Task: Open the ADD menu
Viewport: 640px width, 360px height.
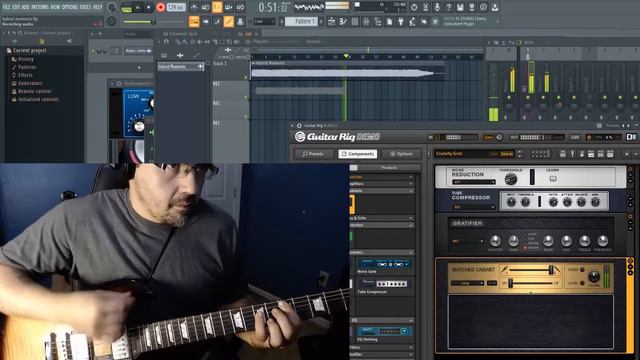Action: (x=26, y=7)
